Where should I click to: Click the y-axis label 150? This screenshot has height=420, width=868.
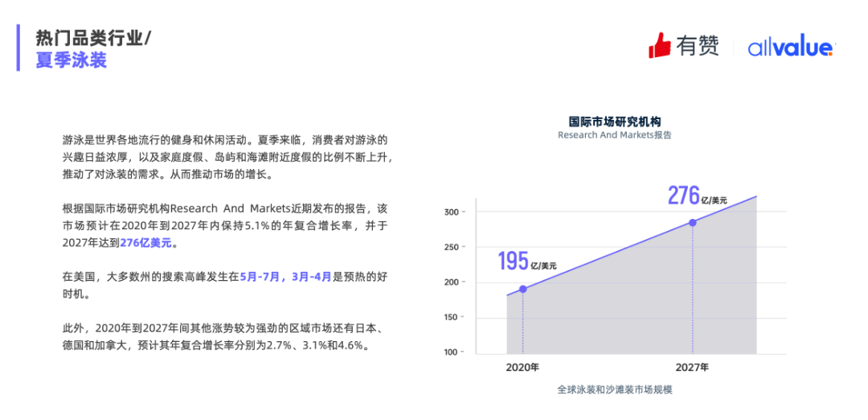[452, 318]
